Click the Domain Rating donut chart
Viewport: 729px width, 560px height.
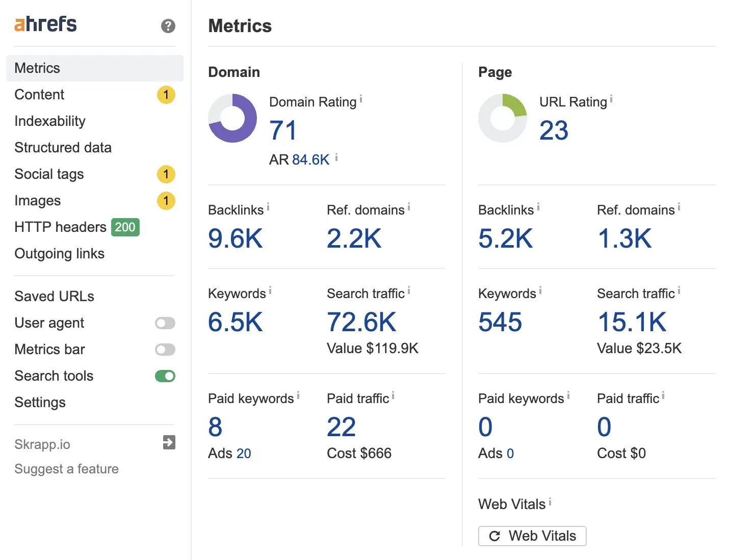tap(232, 118)
